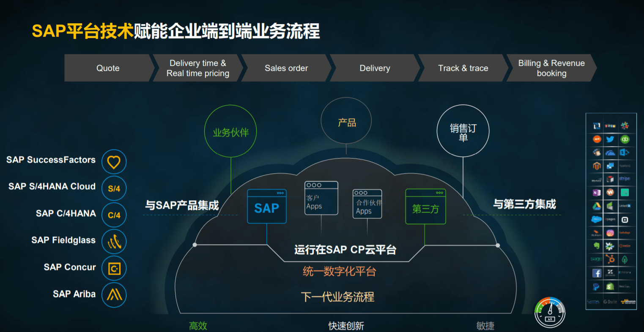Select the Billing & Revenue booking step
Image resolution: width=644 pixels, height=332 pixels.
pyautogui.click(x=551, y=68)
